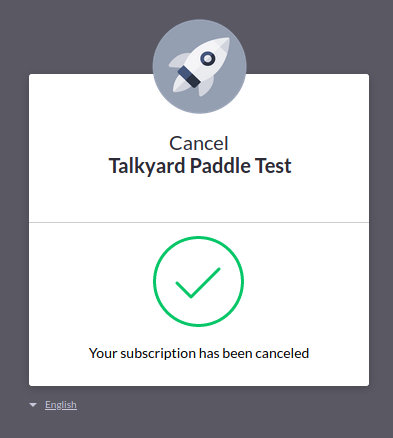
Task: Click the green checkmark success icon
Action: point(198,283)
